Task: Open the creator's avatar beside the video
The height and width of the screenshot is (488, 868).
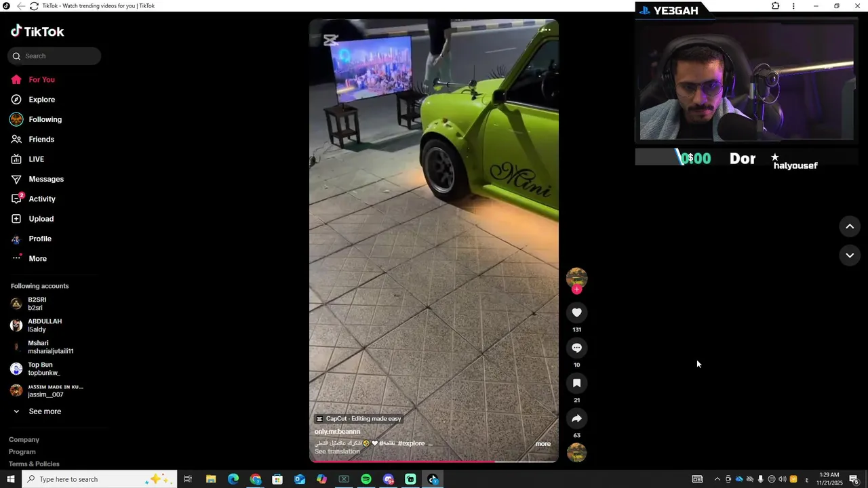Action: (x=576, y=277)
